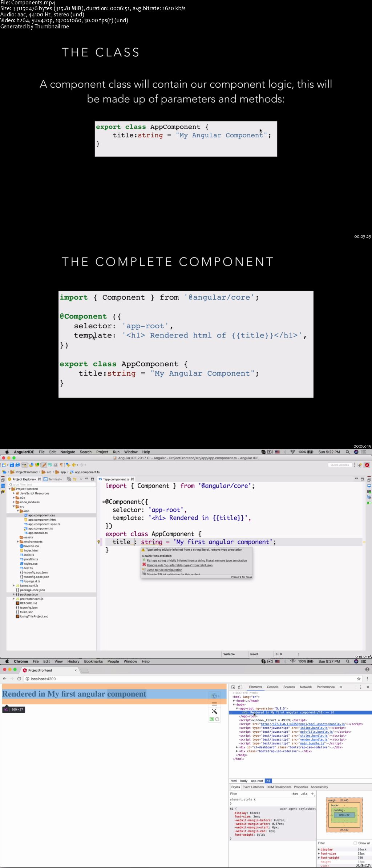Click the New wizard icon in AngularIDE toolbar

(4, 465)
